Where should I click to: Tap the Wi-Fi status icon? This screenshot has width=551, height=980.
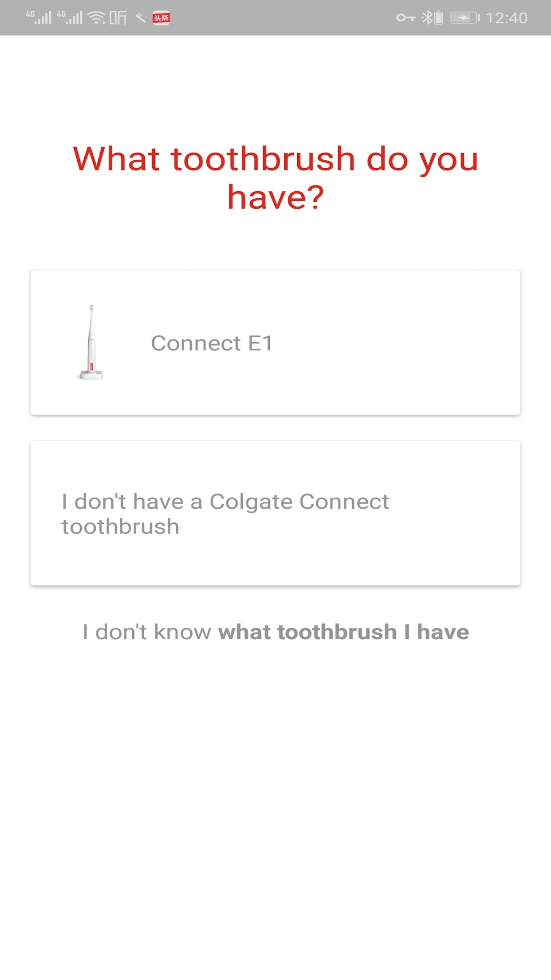tap(96, 18)
